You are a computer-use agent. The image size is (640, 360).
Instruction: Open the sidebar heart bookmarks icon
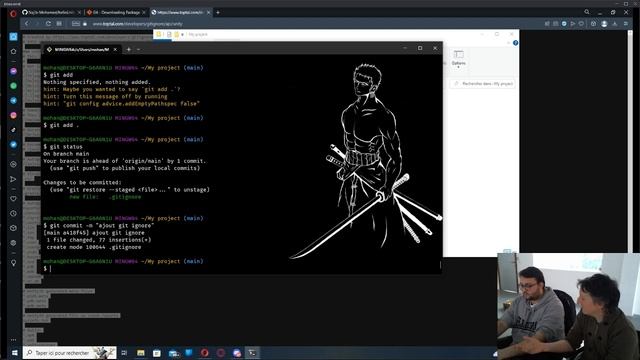coord(13,199)
